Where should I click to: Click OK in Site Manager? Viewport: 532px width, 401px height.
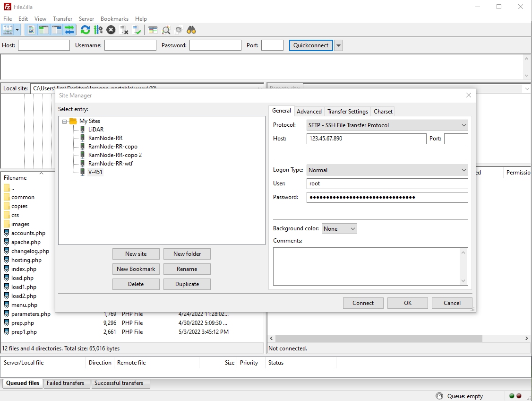(407, 303)
